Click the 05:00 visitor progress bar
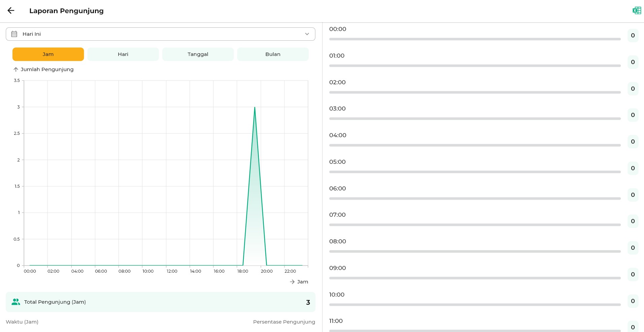Screen dimensions: 644x332 [475, 172]
